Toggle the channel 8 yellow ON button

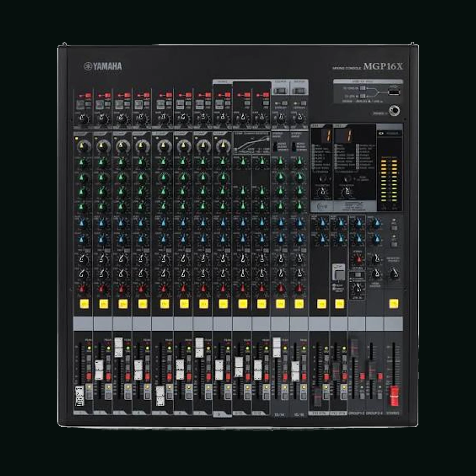(223, 304)
